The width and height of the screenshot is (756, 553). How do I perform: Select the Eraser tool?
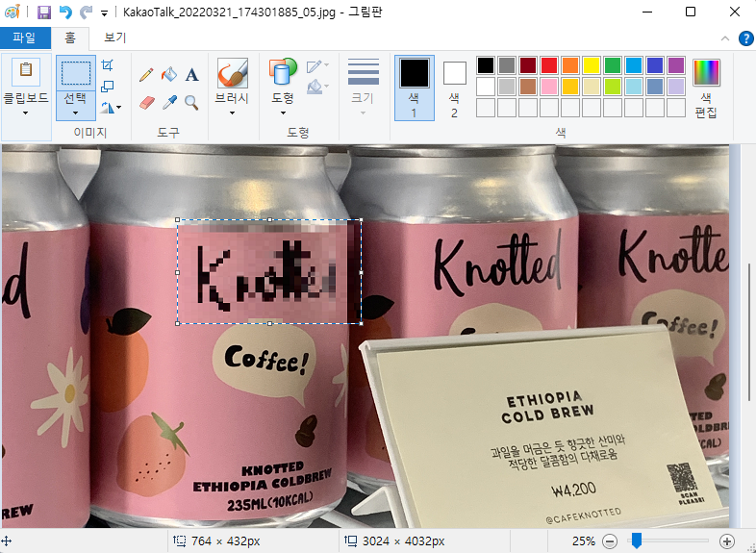coord(146,102)
